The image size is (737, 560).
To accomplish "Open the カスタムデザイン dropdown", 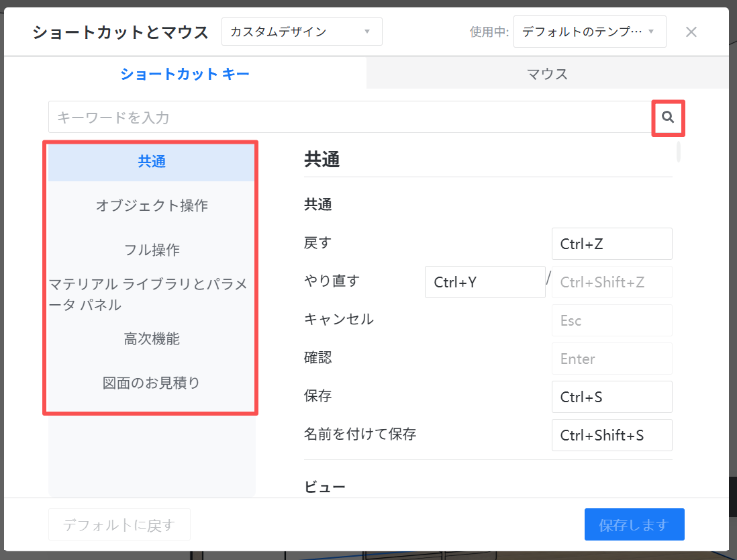I will point(302,32).
